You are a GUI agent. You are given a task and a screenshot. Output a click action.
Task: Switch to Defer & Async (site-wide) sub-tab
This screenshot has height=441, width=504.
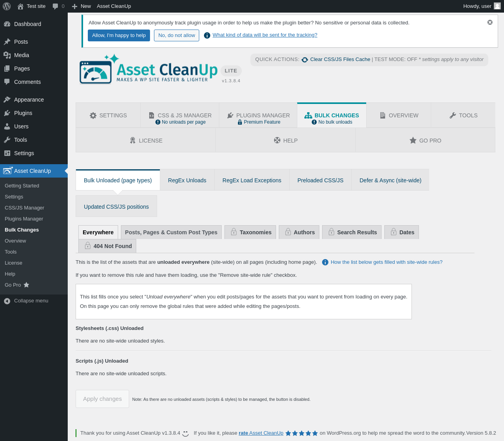(390, 180)
